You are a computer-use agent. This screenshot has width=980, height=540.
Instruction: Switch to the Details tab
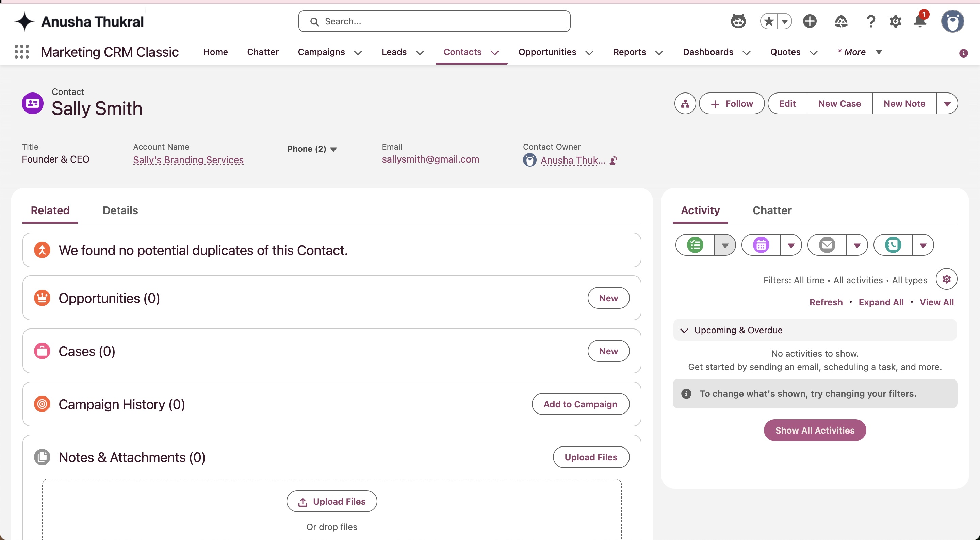pos(120,210)
